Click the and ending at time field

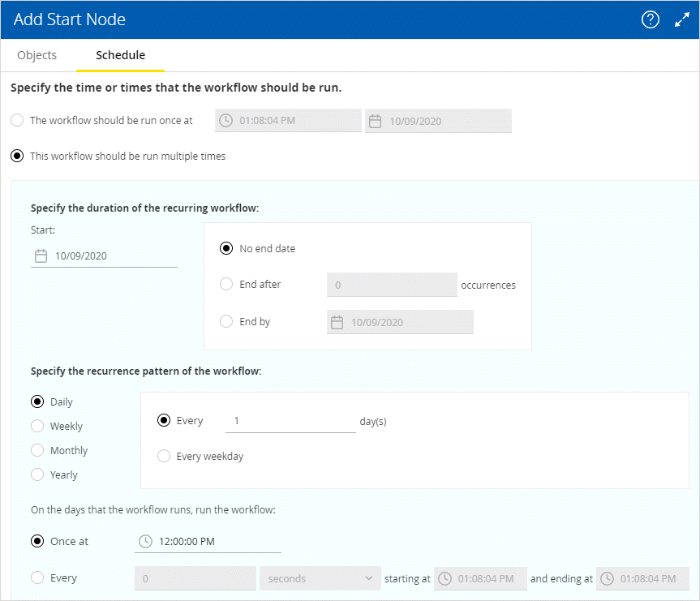(x=643, y=578)
